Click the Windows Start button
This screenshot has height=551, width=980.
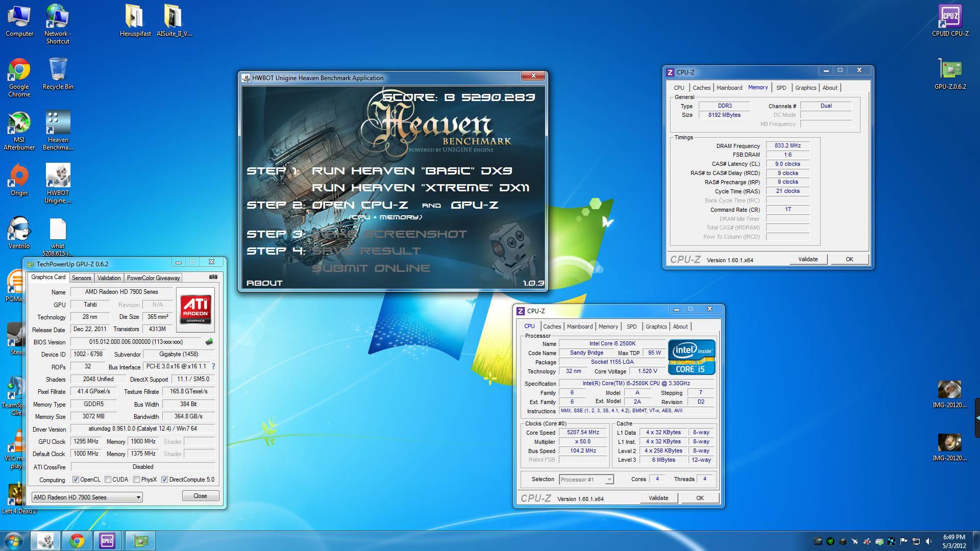[14, 540]
